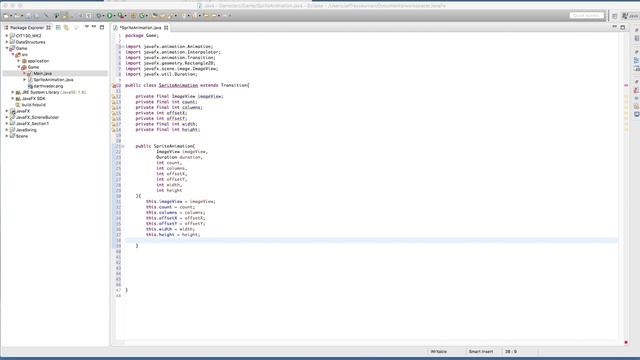Toggle Link with Editor in Package Explorer
This screenshot has width=640, height=360.
[x=66, y=27]
